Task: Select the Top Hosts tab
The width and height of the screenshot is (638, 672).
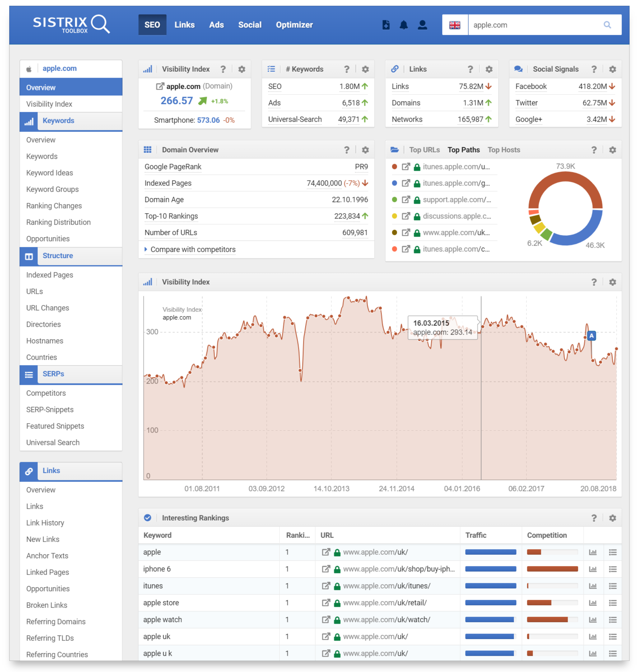Action: (504, 150)
